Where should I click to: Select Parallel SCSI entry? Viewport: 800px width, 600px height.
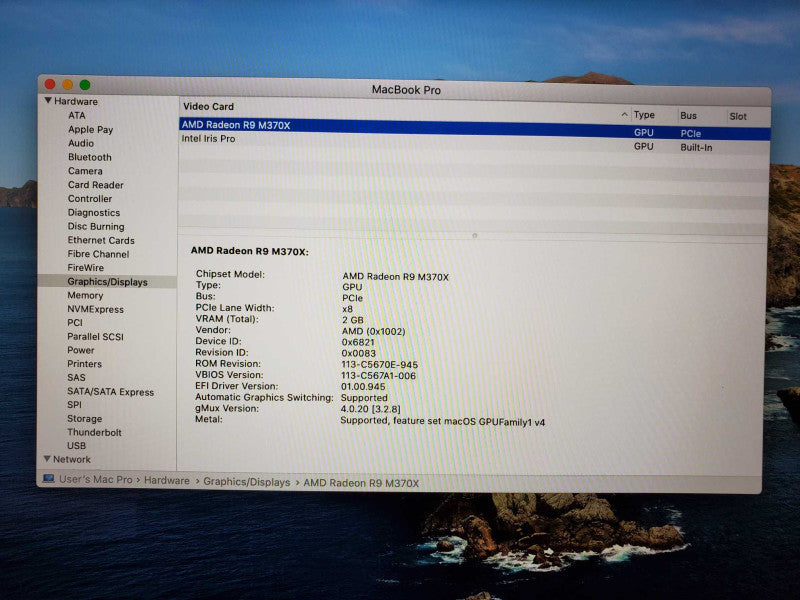[x=95, y=336]
